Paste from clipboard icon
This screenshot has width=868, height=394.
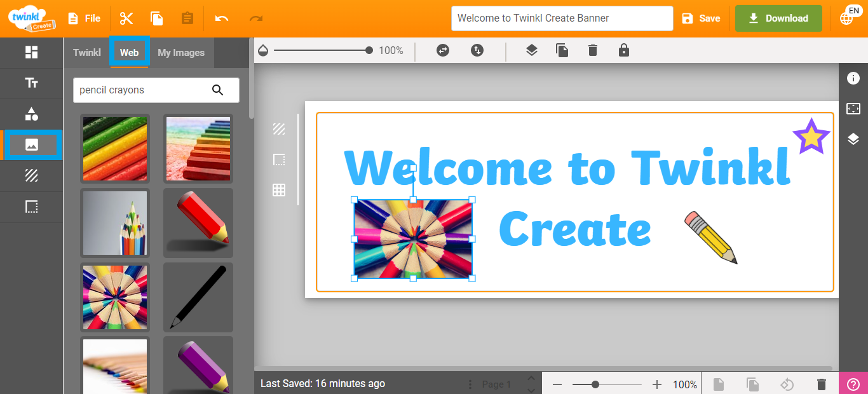187,18
